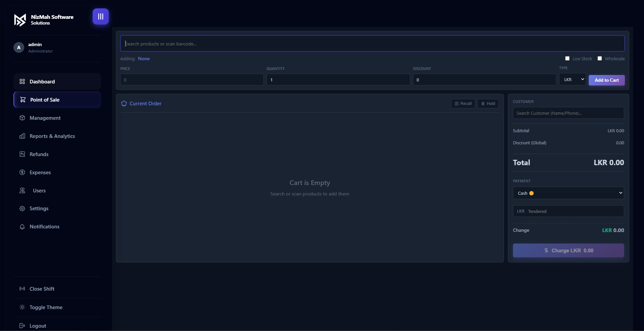Click the Refunds receipt icon
644x331 pixels.
point(22,154)
